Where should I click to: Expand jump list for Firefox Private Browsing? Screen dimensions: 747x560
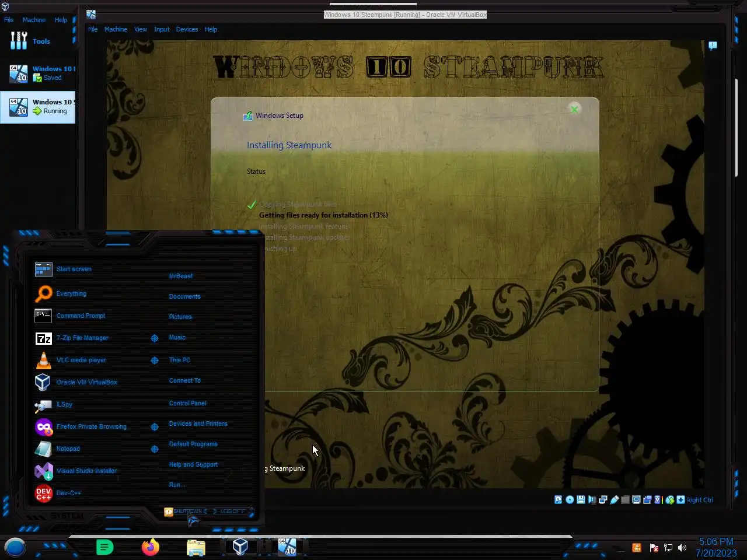pos(155,426)
